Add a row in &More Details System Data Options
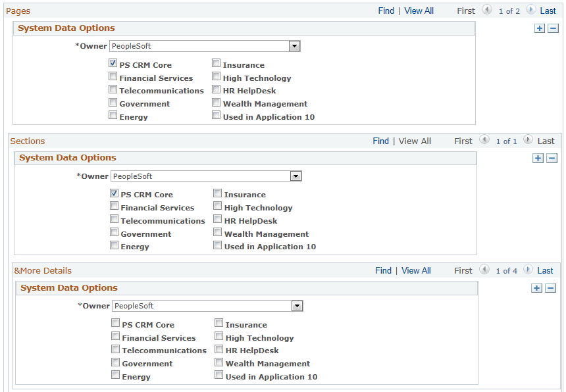 (x=536, y=288)
